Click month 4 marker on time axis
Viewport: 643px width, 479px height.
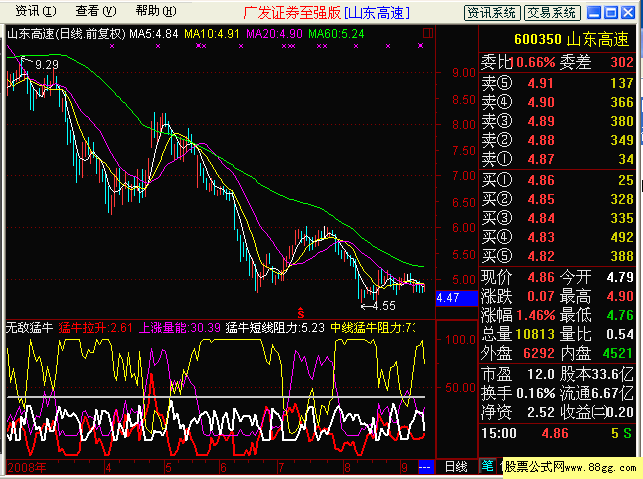(108, 468)
